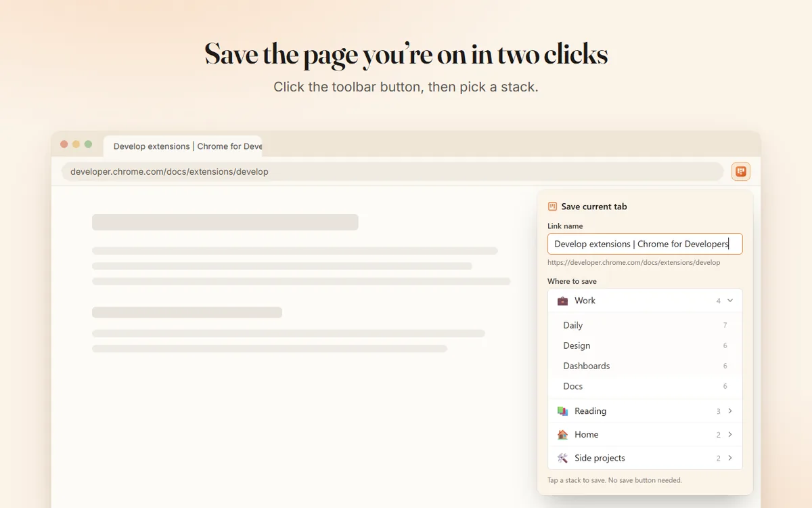The image size is (812, 508).
Task: Click the Daily count 7
Action: click(725, 326)
